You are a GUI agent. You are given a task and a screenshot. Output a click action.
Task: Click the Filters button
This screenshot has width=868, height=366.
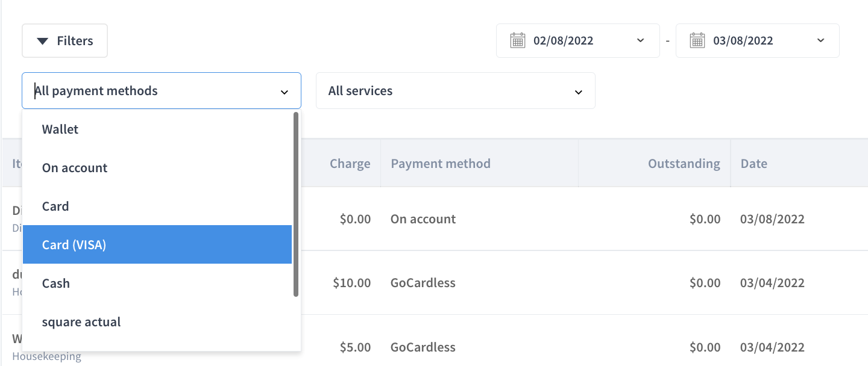click(64, 41)
